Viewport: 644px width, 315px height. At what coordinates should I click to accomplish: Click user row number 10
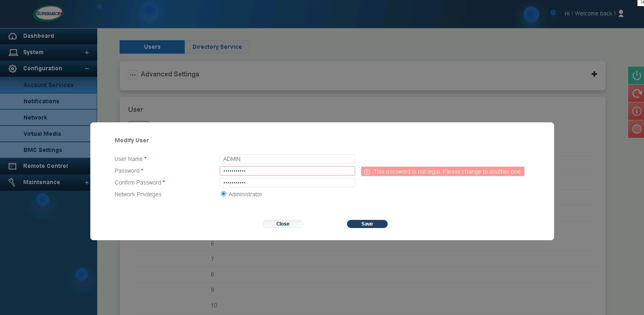tap(364, 305)
